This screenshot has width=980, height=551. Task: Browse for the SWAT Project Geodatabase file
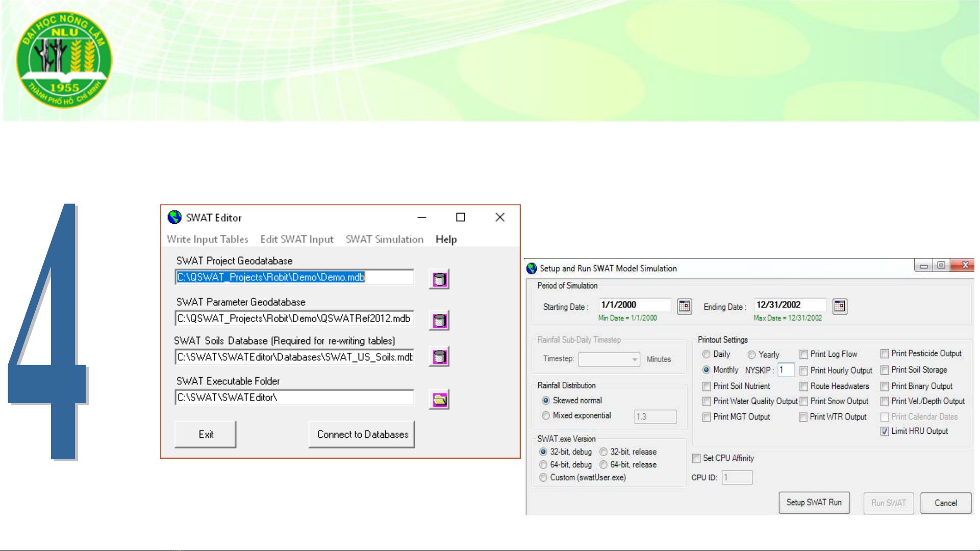click(x=439, y=279)
